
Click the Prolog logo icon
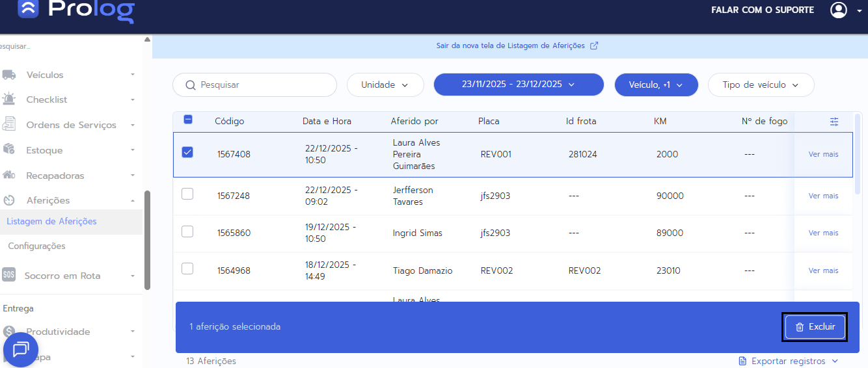(x=28, y=8)
